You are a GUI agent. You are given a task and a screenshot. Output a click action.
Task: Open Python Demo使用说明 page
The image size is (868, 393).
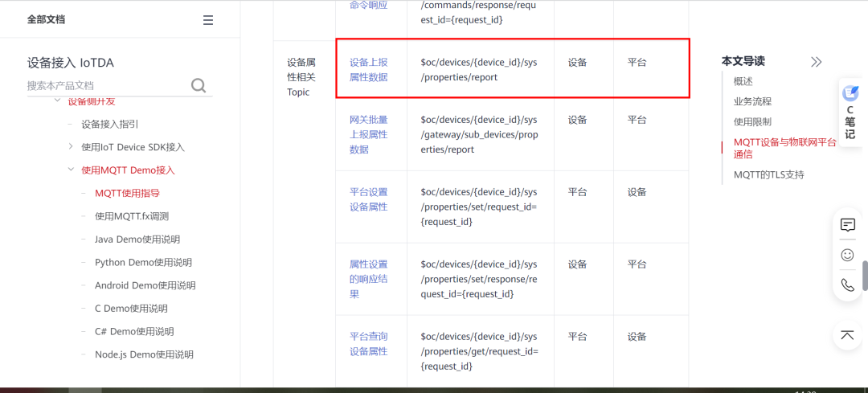click(143, 262)
